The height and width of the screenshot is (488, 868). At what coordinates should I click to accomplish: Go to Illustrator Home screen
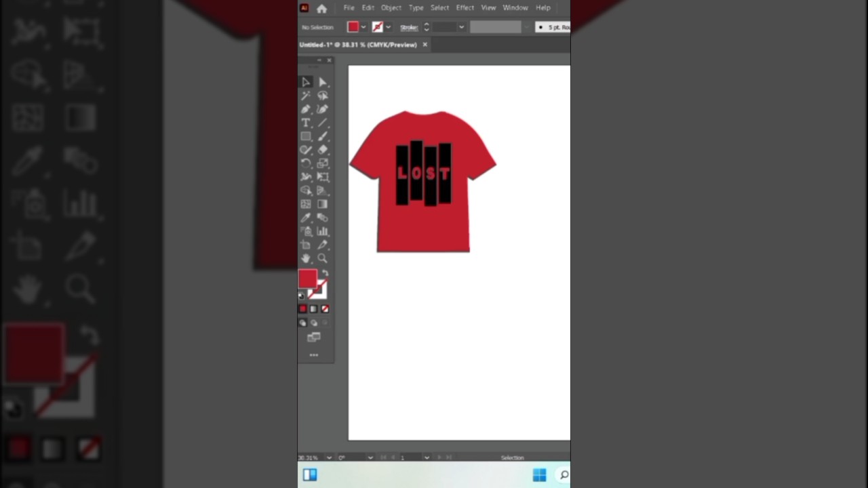click(x=321, y=8)
